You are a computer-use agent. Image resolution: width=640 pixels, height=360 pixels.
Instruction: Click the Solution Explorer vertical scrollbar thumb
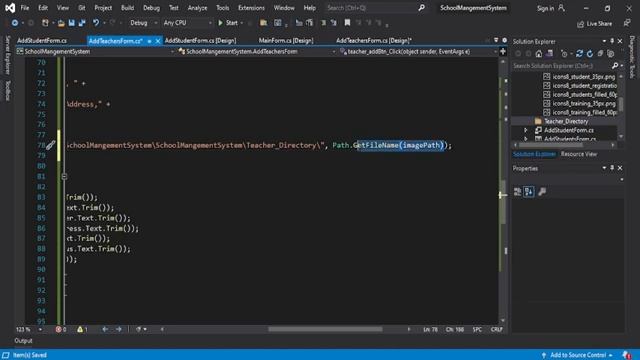(621, 104)
